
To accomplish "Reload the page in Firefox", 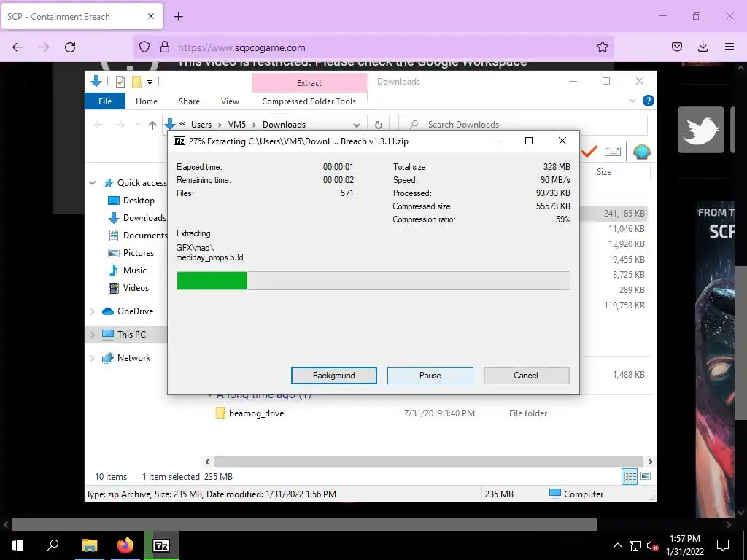I will tap(70, 47).
